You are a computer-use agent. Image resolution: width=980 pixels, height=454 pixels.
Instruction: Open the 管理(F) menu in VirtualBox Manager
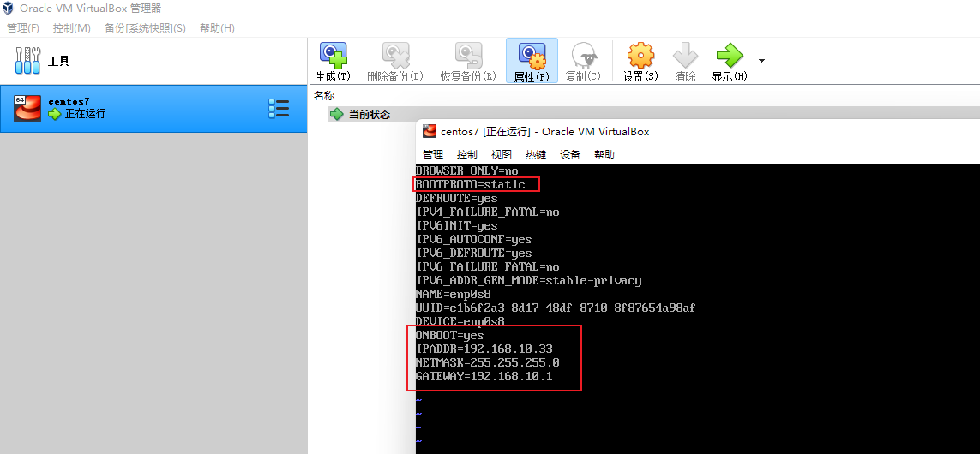[x=22, y=28]
